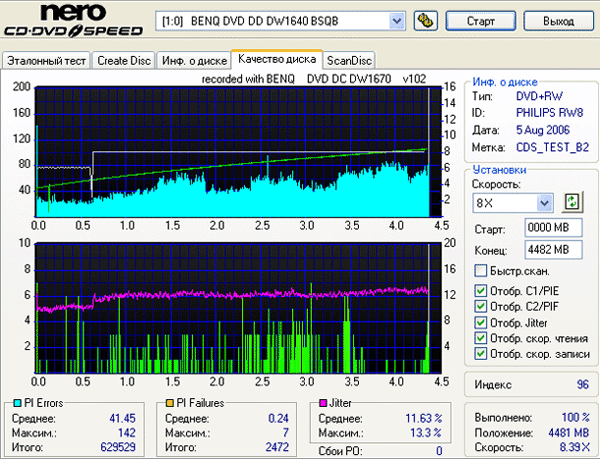Open the BENQ DVD drive selection dropdown
Screen dimensions: 600x459
[x=396, y=20]
